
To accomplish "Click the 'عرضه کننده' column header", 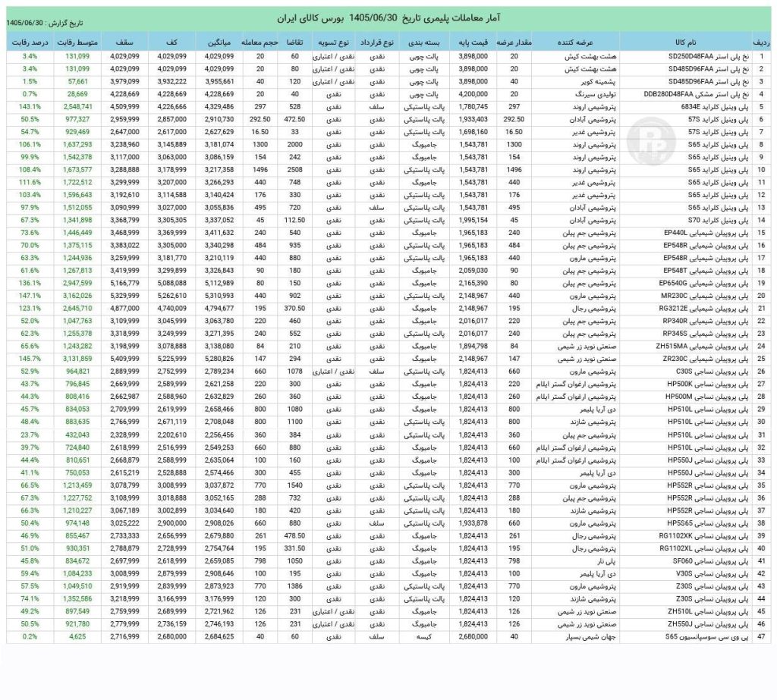I will (575, 42).
